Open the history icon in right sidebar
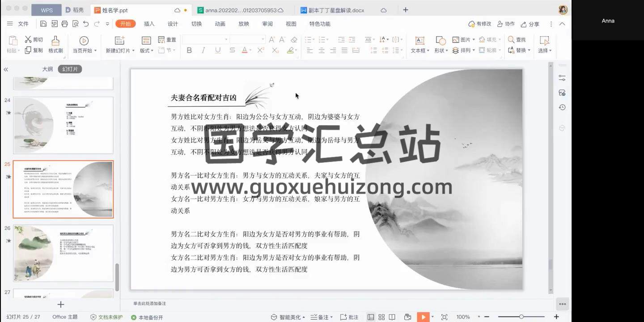Screen dimensions: 644x322 (562, 107)
